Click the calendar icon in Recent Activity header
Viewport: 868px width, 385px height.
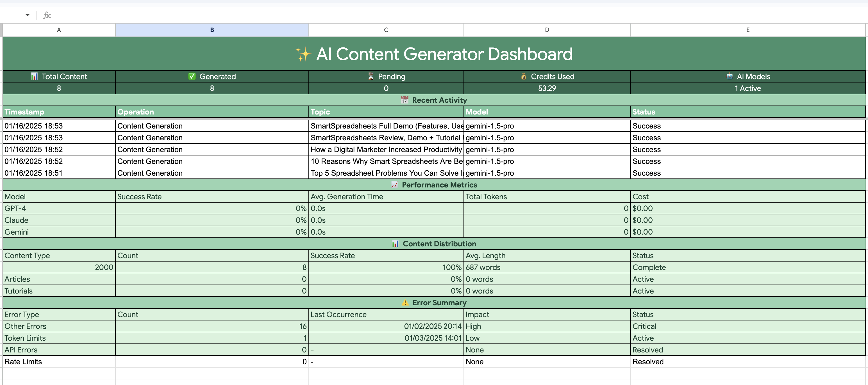(x=404, y=100)
